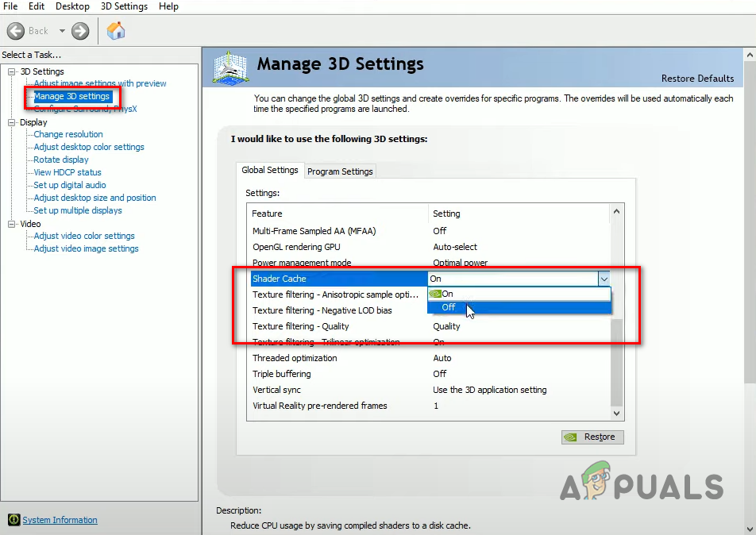Select Texture filtering - Negative LOD bias row
The image size is (756, 535).
pyautogui.click(x=339, y=310)
